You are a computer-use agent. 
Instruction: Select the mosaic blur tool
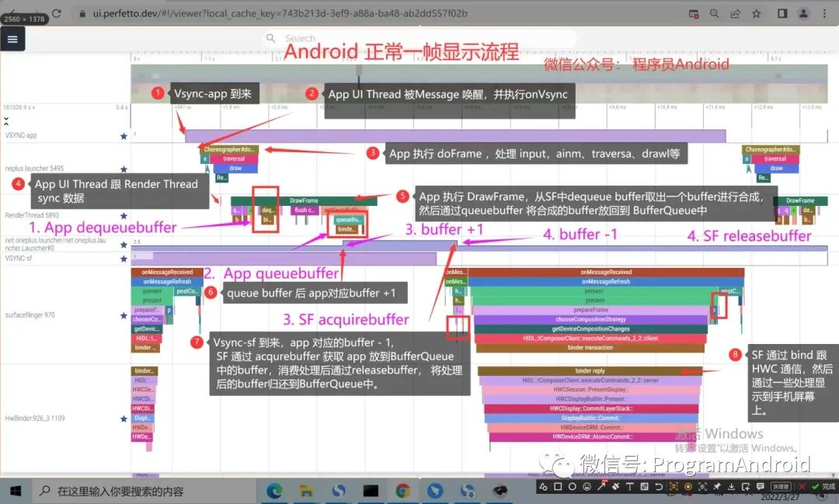(644, 487)
